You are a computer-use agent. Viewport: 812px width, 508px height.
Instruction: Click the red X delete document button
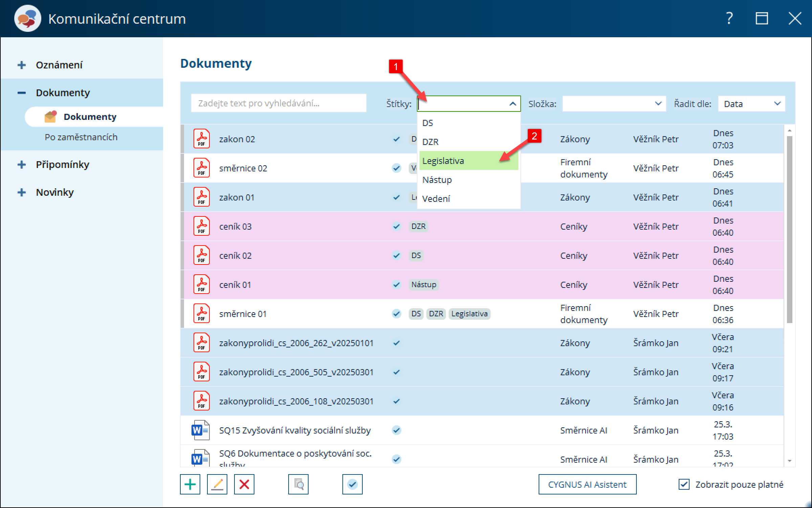tap(244, 484)
